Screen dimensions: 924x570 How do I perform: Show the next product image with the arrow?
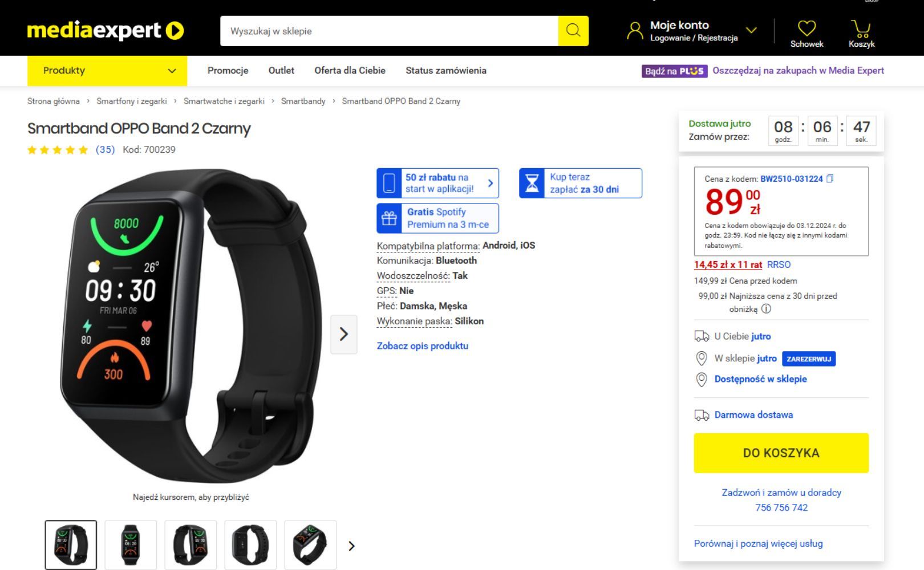(x=344, y=334)
